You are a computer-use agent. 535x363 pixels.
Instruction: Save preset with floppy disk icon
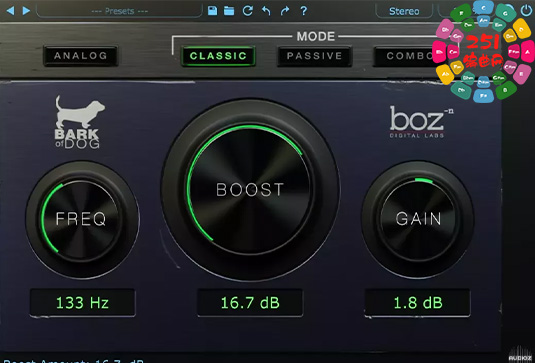click(213, 11)
